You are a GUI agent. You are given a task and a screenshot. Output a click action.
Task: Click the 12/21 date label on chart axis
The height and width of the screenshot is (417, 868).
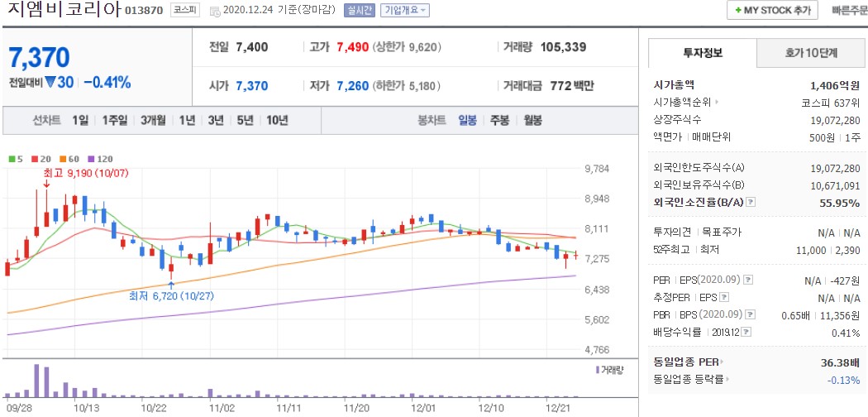click(557, 408)
